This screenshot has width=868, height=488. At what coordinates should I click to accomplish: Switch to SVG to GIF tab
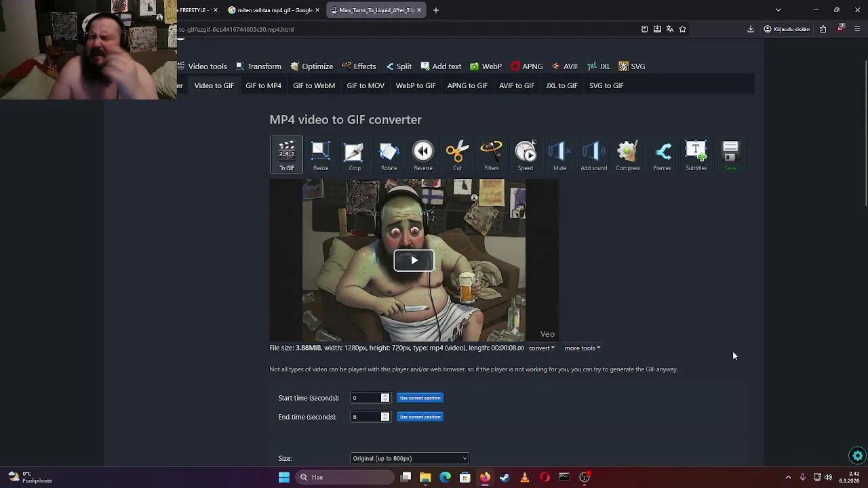606,85
